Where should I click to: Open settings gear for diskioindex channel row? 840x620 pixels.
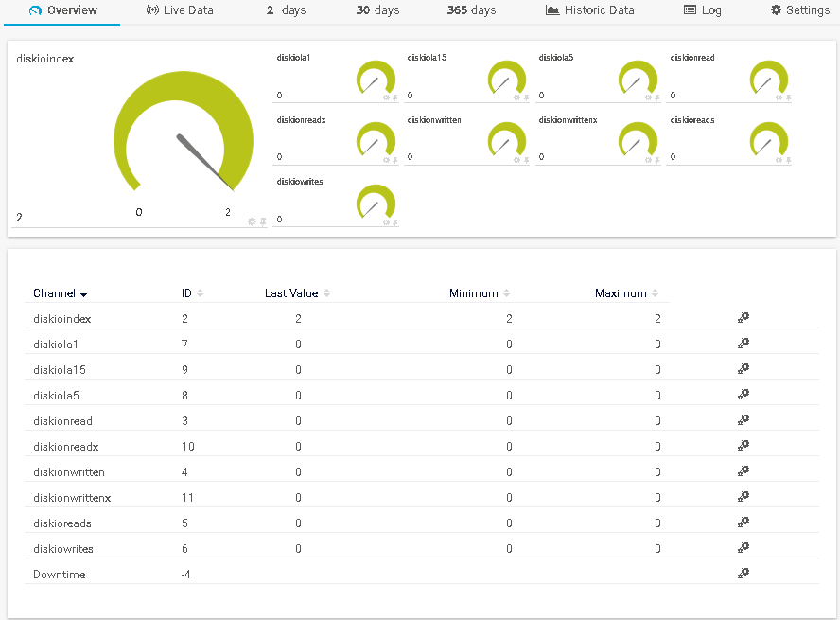pos(744,318)
